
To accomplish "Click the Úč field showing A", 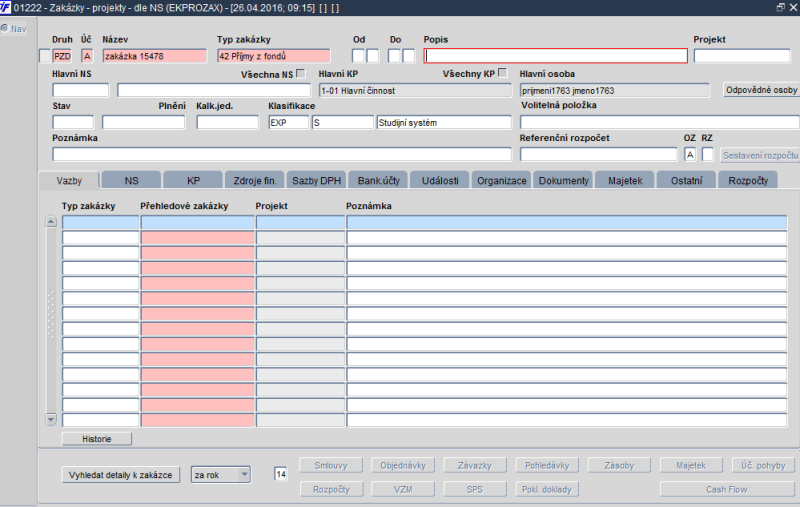I will coord(87,56).
